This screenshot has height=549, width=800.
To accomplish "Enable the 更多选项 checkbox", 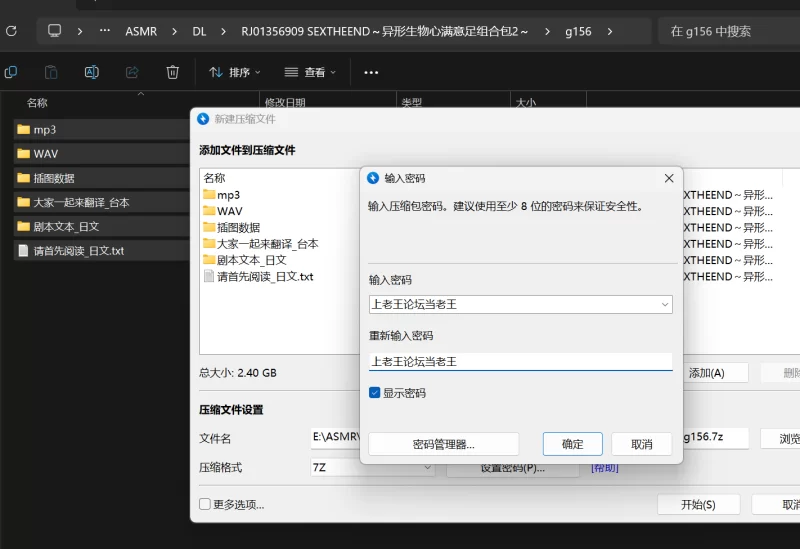I will pyautogui.click(x=205, y=504).
